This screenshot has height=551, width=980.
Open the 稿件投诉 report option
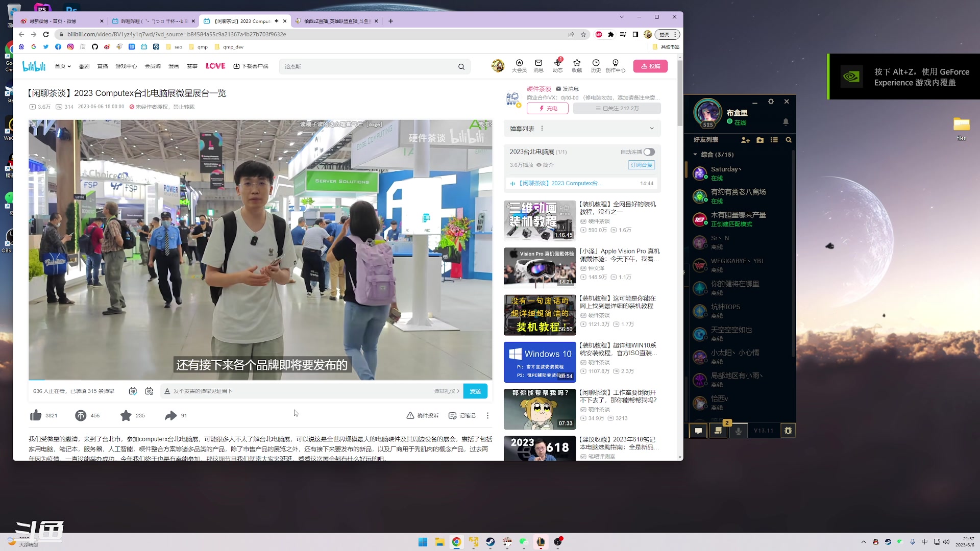pos(423,415)
